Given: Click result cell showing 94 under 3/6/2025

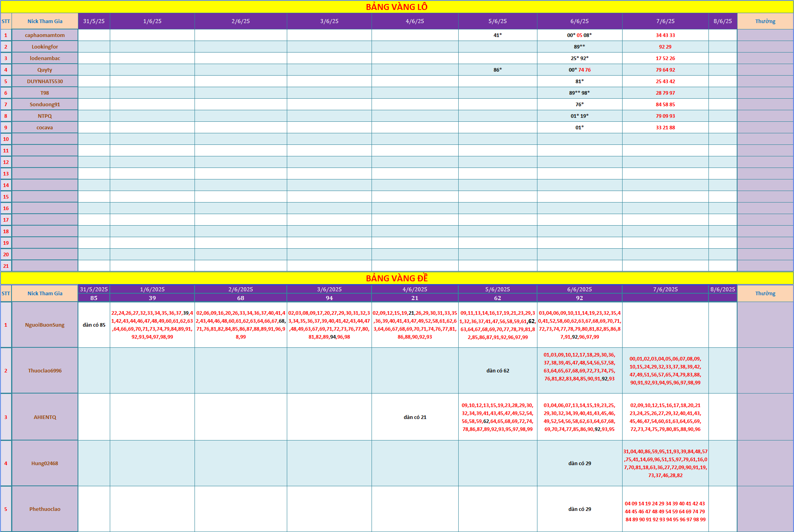Looking at the screenshot, I should click(329, 298).
